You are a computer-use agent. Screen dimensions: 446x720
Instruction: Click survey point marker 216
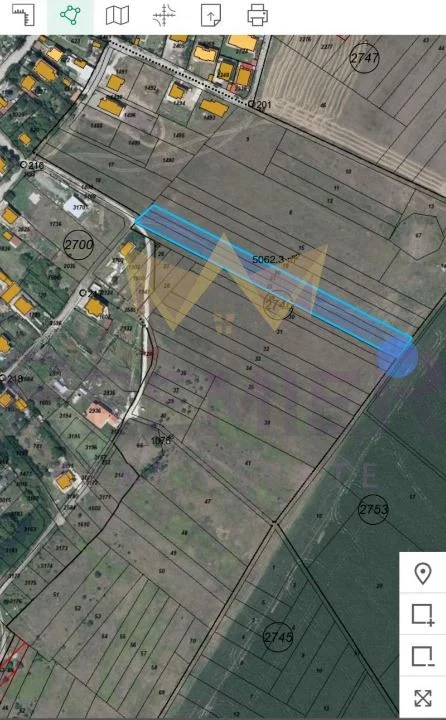(32, 165)
